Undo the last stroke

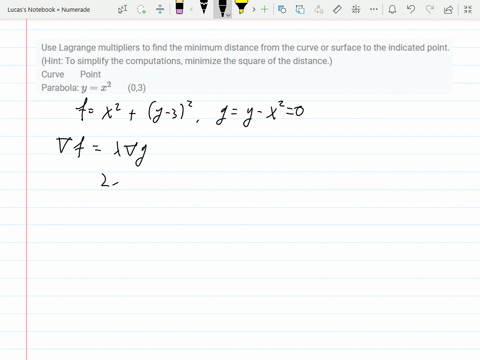(411, 10)
